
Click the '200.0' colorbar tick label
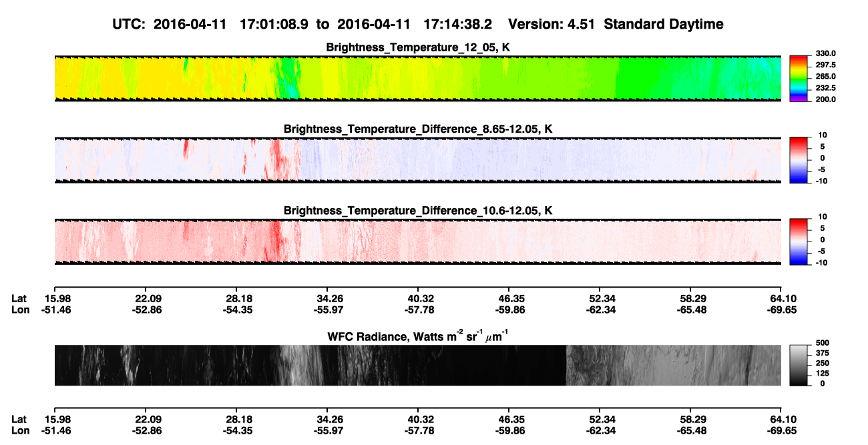coord(825,99)
